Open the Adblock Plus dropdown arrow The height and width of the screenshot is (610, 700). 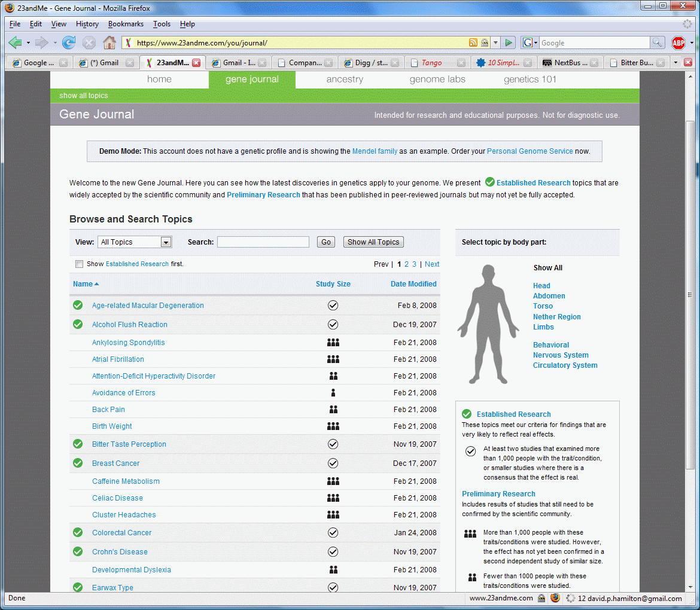pos(692,43)
